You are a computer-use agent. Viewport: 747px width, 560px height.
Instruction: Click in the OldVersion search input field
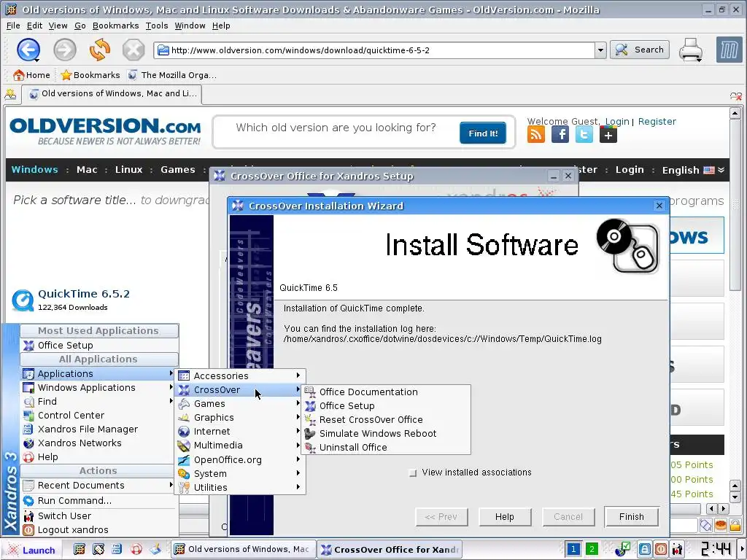pyautogui.click(x=336, y=128)
